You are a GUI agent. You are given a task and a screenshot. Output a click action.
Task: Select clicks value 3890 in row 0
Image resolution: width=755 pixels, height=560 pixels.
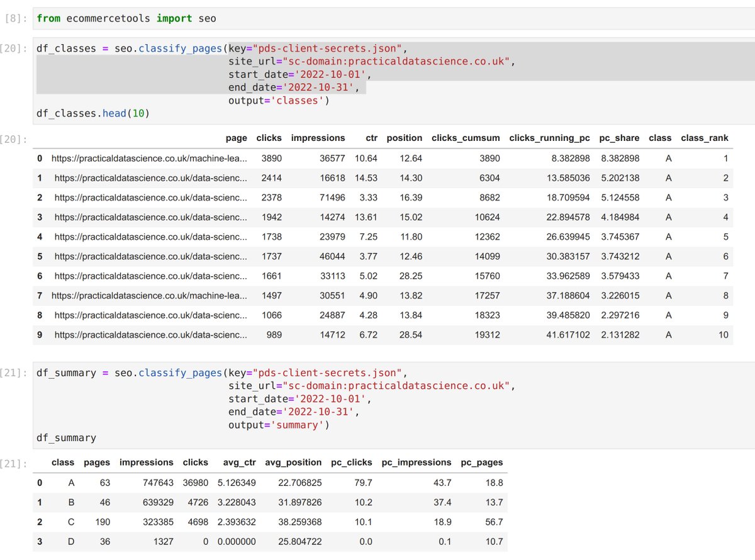coord(271,159)
